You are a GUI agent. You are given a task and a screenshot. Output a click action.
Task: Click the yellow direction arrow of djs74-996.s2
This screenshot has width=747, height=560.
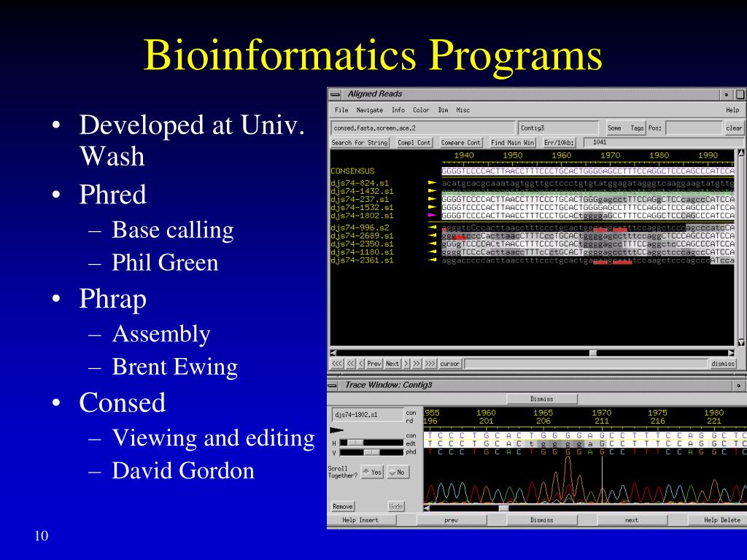[x=432, y=227]
